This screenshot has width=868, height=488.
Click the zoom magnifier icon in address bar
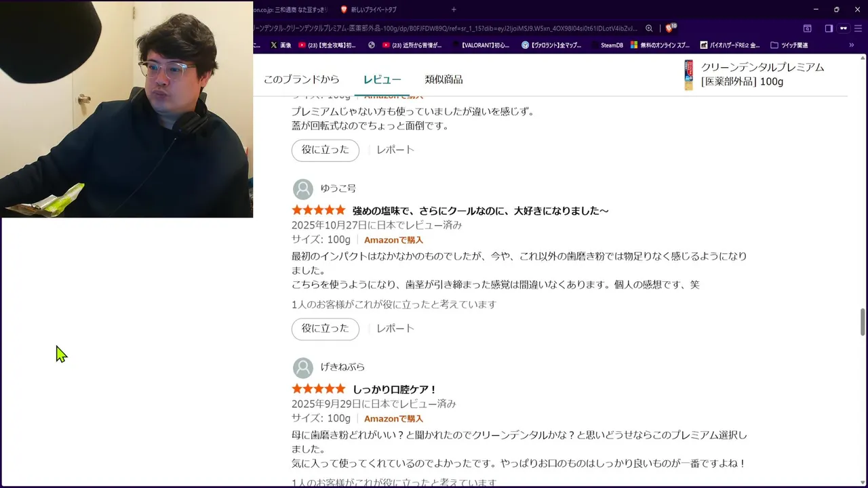coord(649,28)
